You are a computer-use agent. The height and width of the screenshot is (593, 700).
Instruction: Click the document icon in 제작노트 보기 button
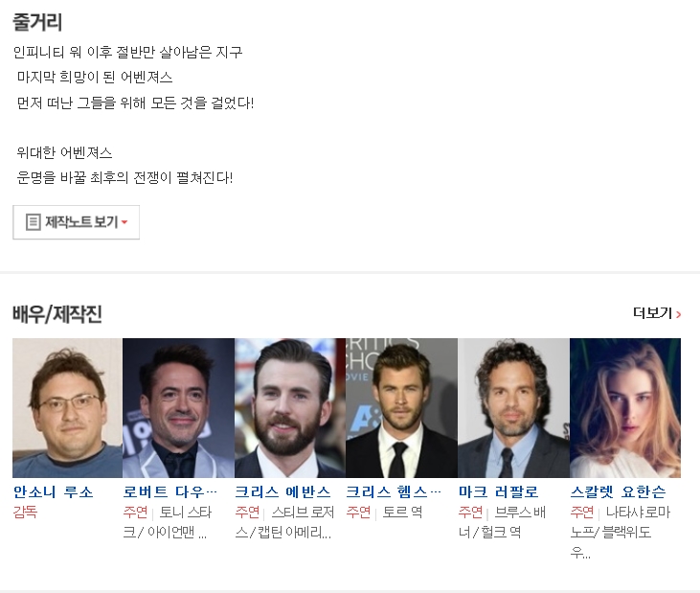33,222
